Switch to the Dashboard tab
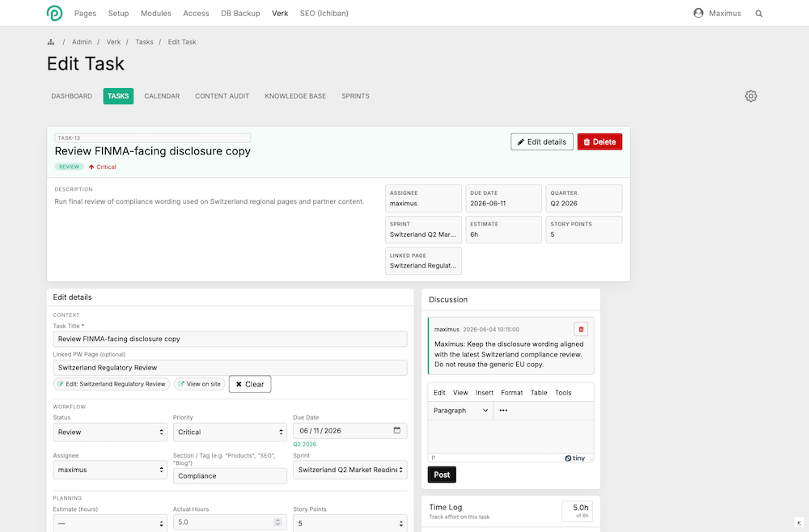The height and width of the screenshot is (532, 809). click(x=72, y=96)
